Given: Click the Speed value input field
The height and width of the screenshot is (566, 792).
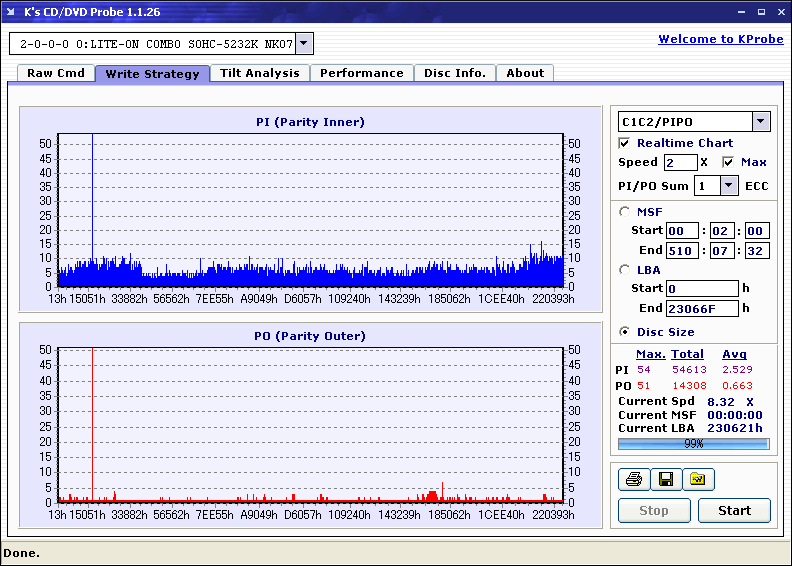Looking at the screenshot, I should (680, 163).
